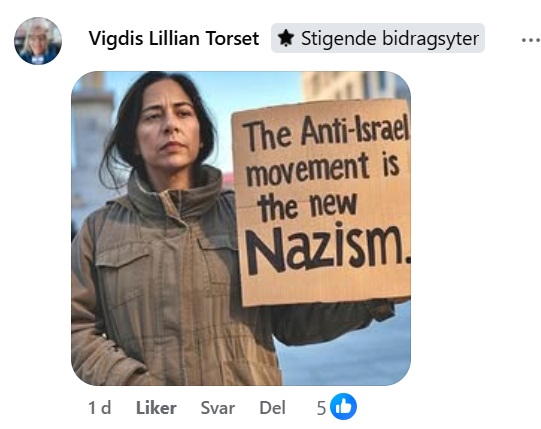
Task: Open Vigdis Lillian Torset's round profile picture
Action: [38, 41]
